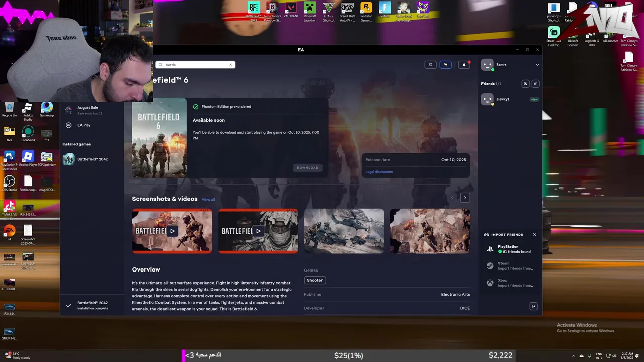Click the Roblox Studio desktop icon
644x362 pixels.
click(28, 112)
